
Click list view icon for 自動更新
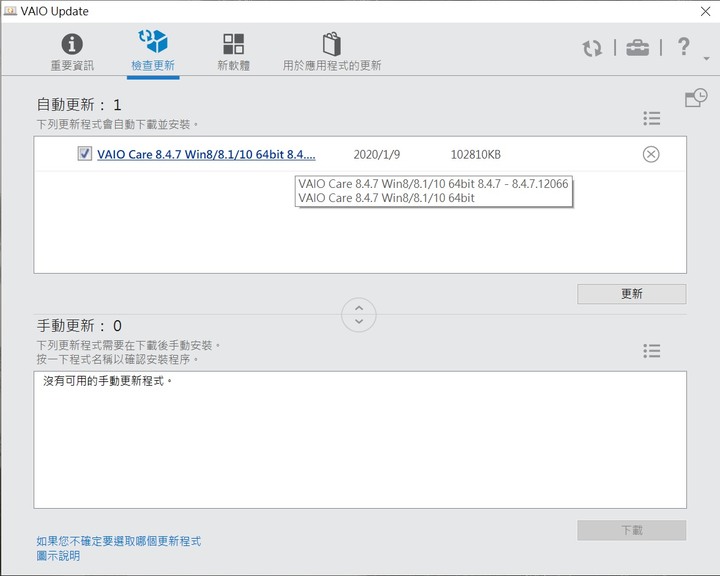652,119
